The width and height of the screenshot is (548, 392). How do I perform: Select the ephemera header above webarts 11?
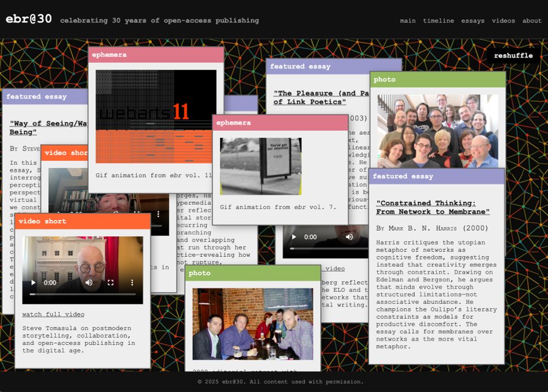click(156, 55)
